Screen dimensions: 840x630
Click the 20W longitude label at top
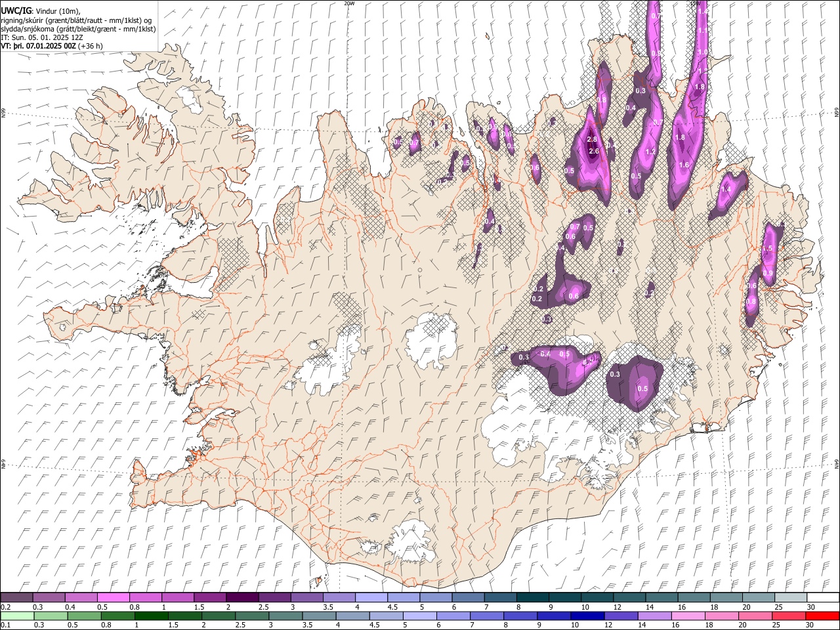(x=349, y=3)
